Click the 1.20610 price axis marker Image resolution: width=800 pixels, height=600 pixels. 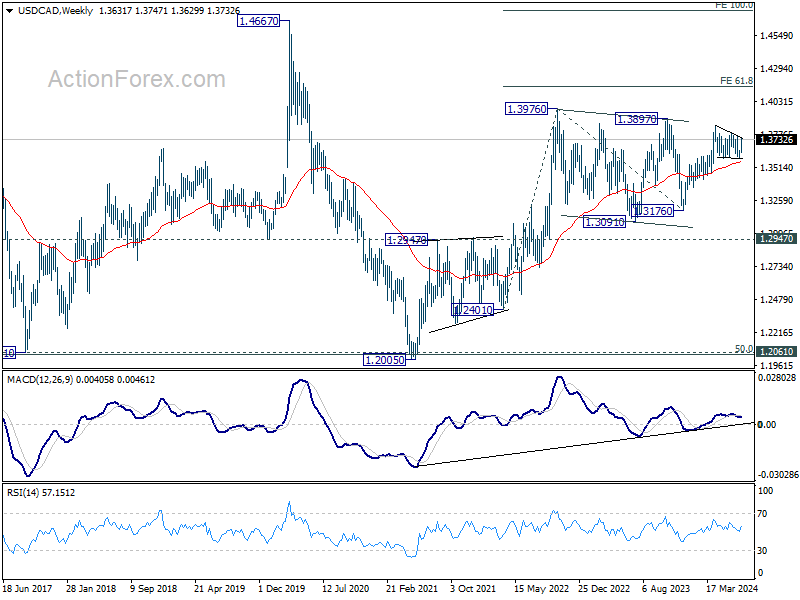point(777,352)
